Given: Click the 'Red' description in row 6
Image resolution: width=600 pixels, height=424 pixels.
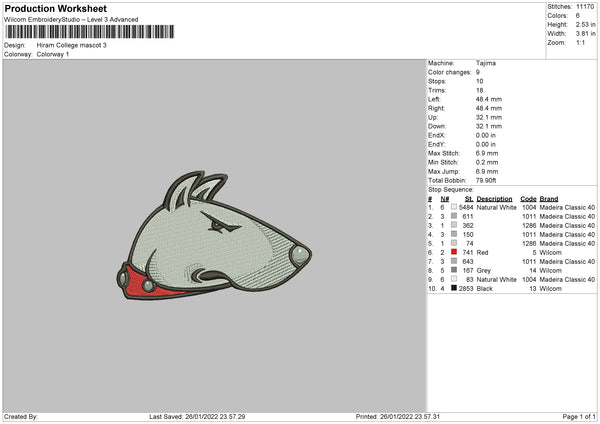Looking at the screenshot, I should click(x=482, y=253).
